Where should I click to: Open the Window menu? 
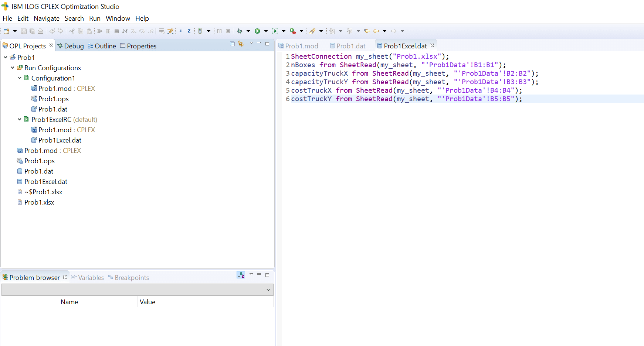pyautogui.click(x=118, y=18)
